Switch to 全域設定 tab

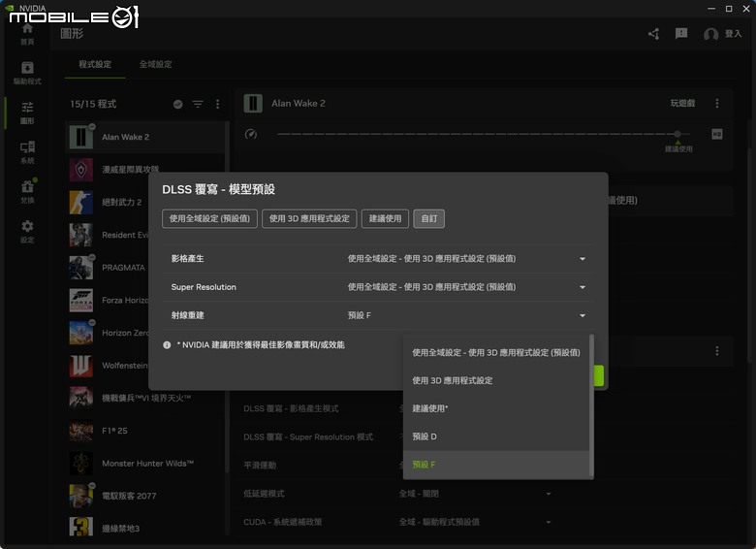pos(155,64)
